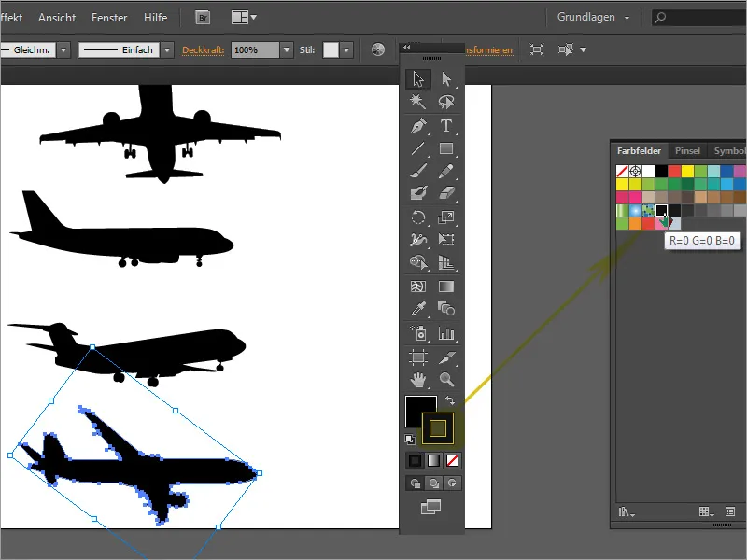
Task: Open Adobe Bridge
Action: point(203,18)
